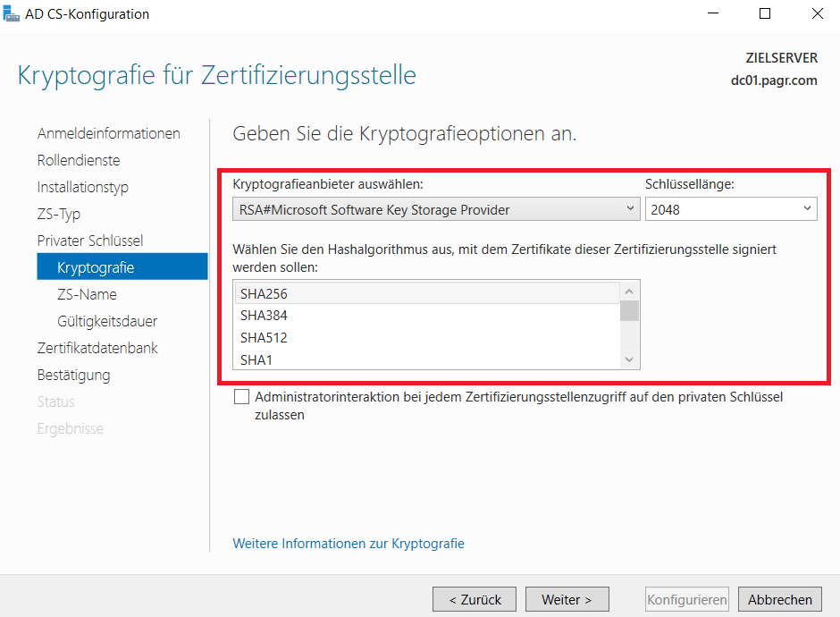Switch to ZS-Name step
840x617 pixels.
(87, 294)
